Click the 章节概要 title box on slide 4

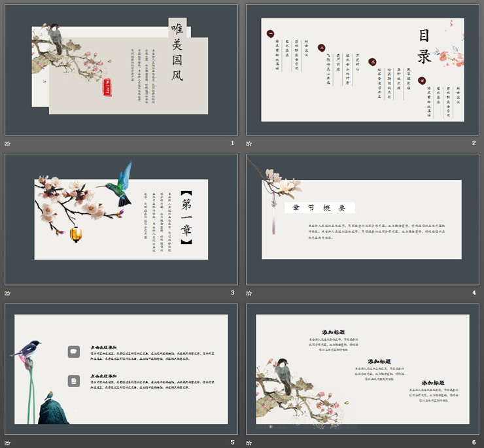(x=319, y=208)
